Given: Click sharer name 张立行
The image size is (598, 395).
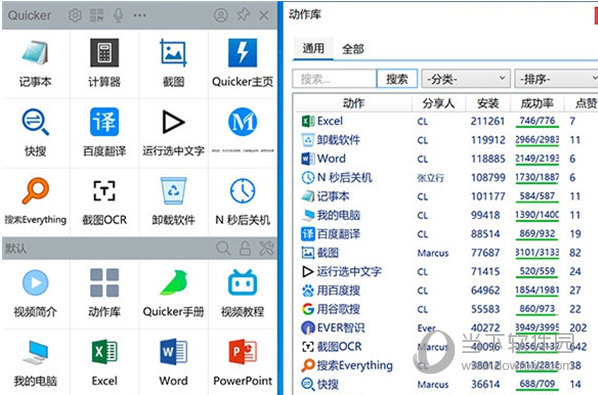Looking at the screenshot, I should click(x=431, y=178).
